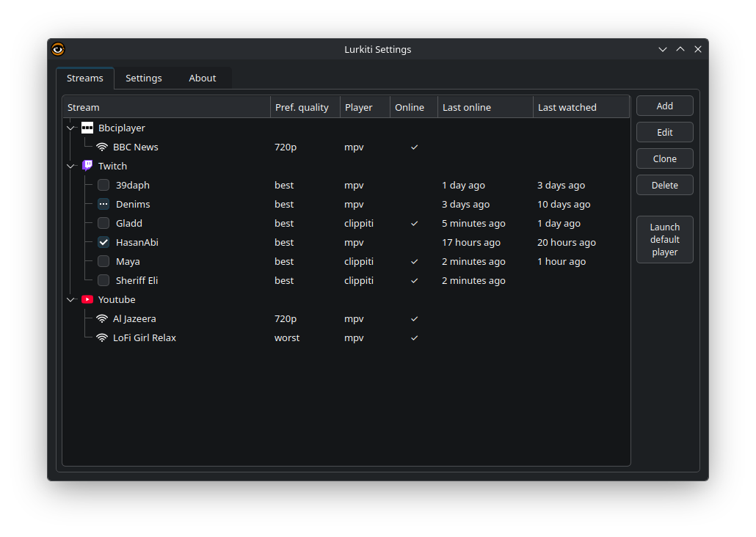
Task: Sort by Last online column header
Action: (485, 108)
